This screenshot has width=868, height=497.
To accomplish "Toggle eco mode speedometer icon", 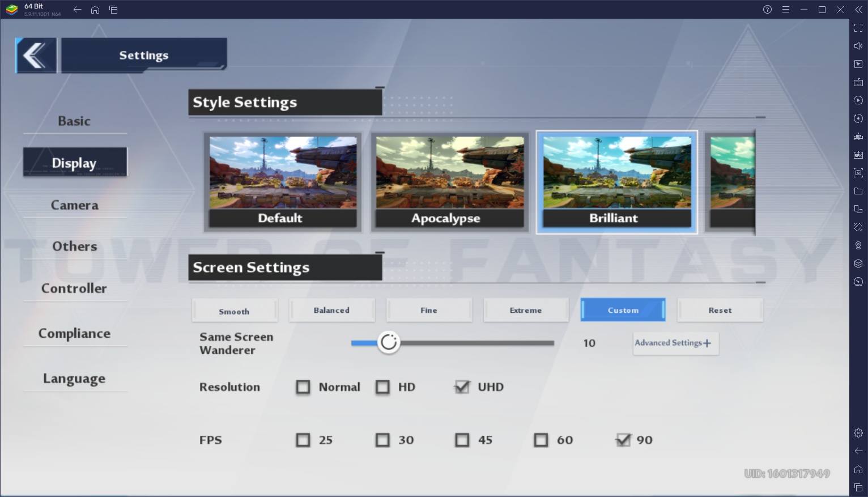I will click(x=858, y=282).
